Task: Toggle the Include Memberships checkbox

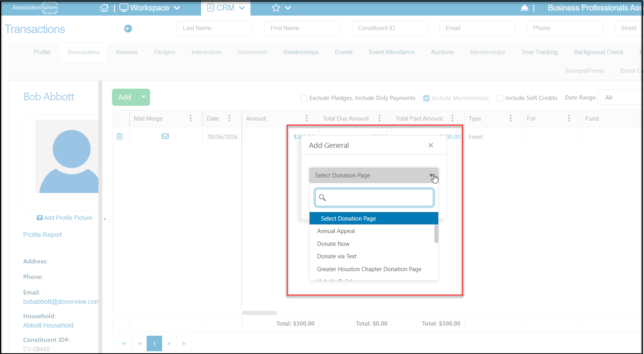Action: pos(426,98)
